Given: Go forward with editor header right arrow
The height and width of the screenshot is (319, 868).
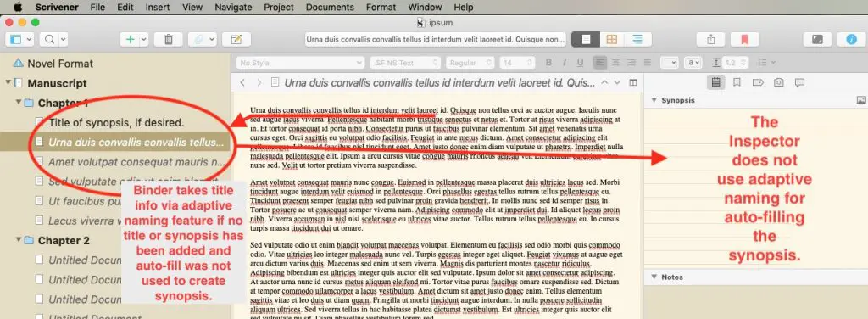Looking at the screenshot, I should [259, 83].
